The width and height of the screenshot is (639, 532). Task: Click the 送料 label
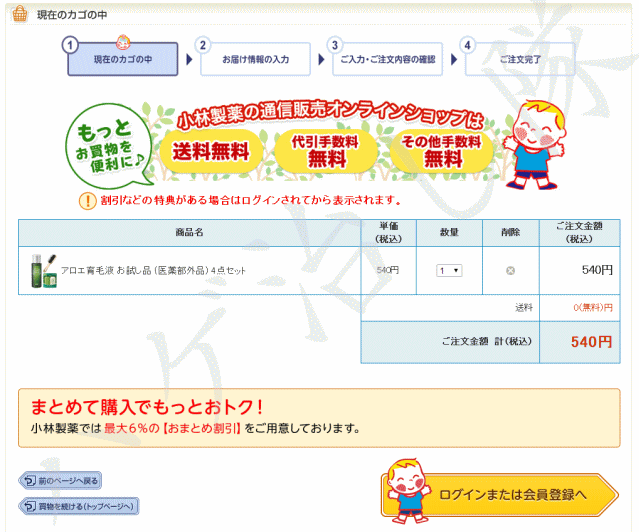[x=524, y=307]
